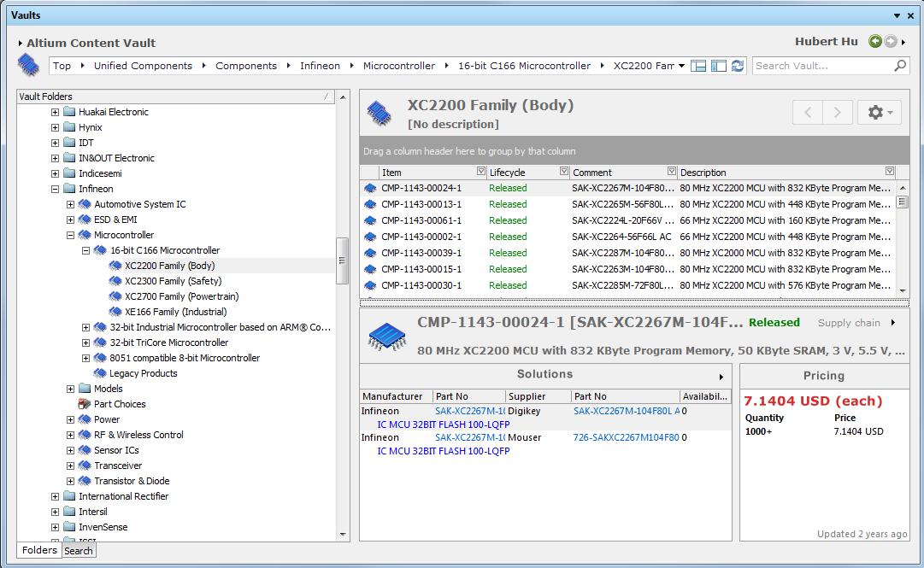Open the SAK-XC2267M-104F80L Digikey supplier link

point(627,411)
